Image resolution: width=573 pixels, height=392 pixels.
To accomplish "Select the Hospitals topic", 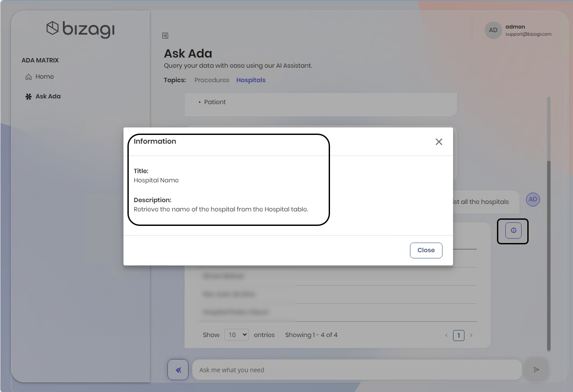I will [x=251, y=80].
